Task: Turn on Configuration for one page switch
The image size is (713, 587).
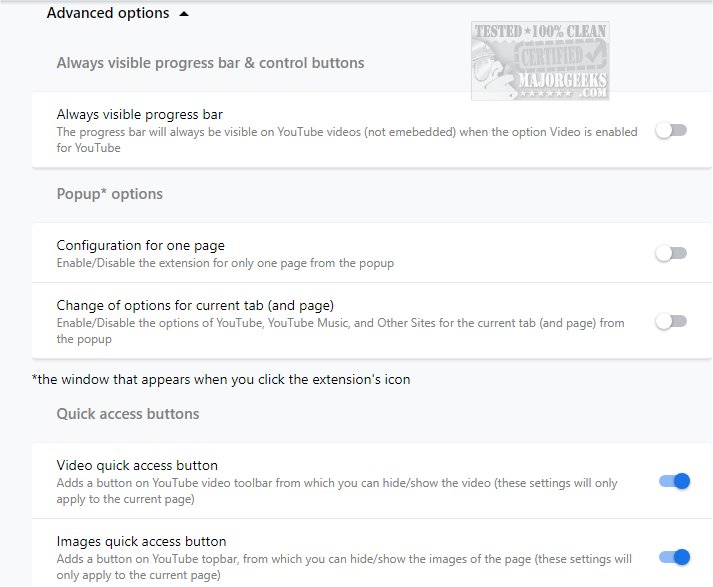Action: (x=671, y=254)
